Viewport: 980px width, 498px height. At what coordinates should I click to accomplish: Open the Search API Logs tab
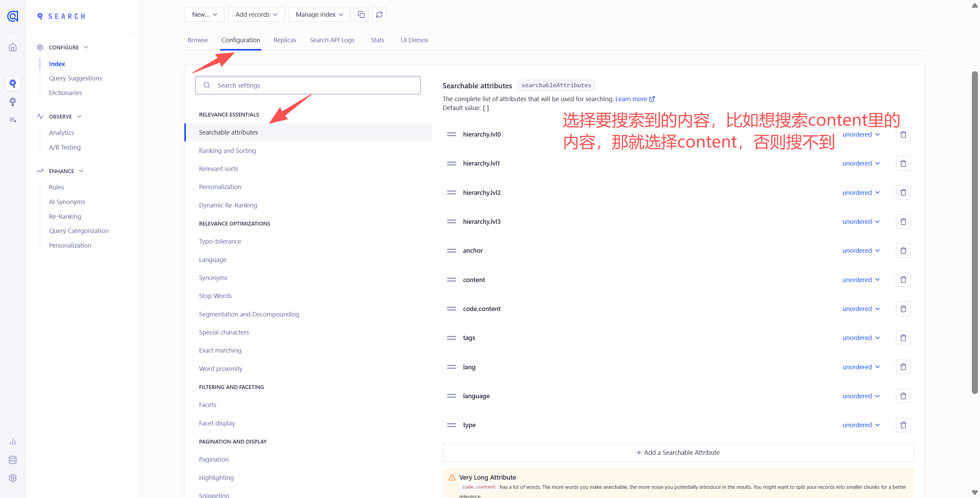[332, 40]
